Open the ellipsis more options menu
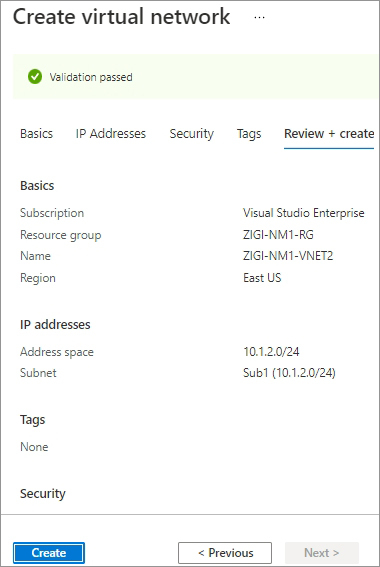The width and height of the screenshot is (380, 567). pos(259,17)
